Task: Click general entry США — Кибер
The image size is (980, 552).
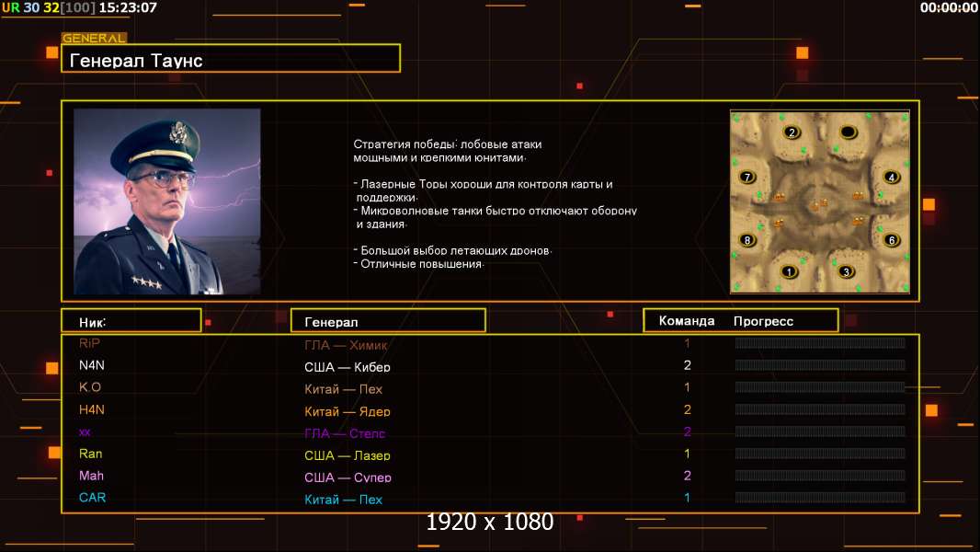Action: (x=348, y=367)
